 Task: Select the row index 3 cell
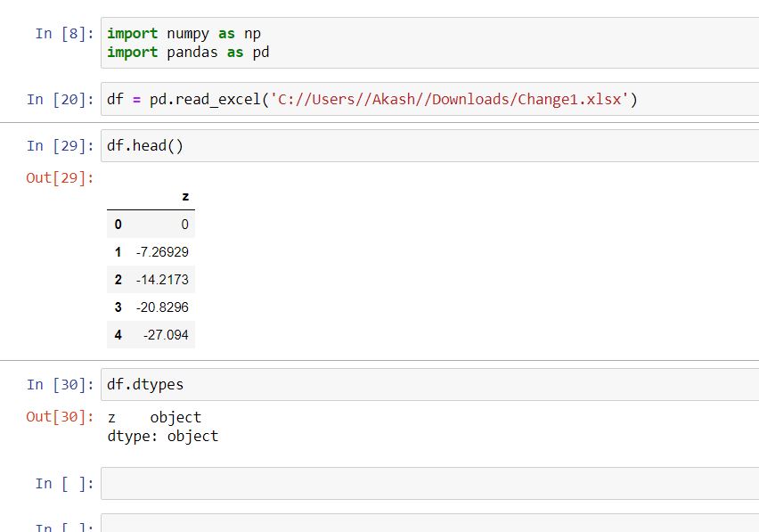click(x=118, y=307)
